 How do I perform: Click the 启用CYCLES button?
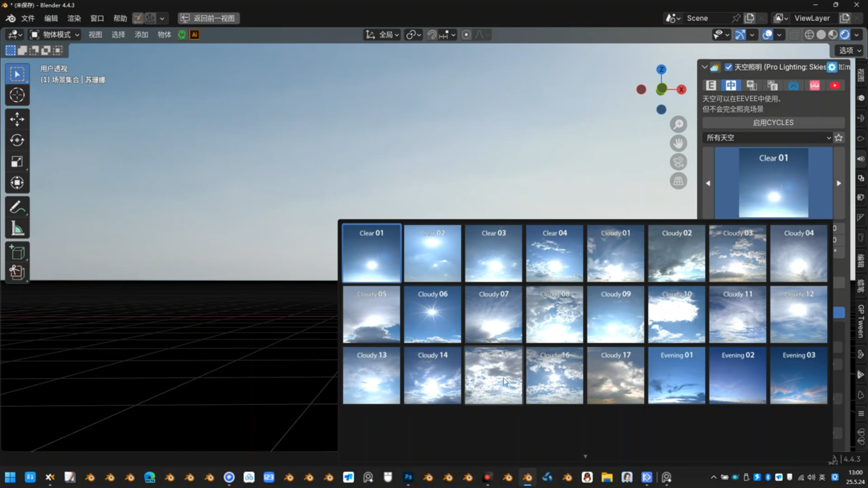(773, 122)
